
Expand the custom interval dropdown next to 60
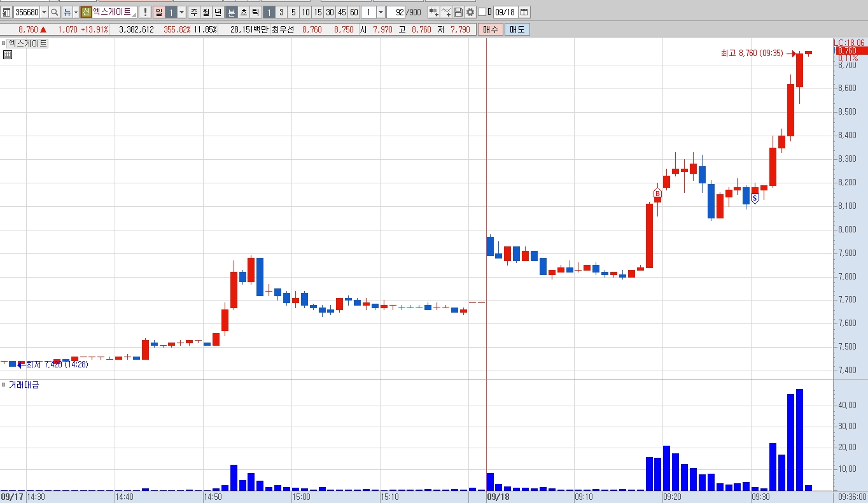point(381,12)
